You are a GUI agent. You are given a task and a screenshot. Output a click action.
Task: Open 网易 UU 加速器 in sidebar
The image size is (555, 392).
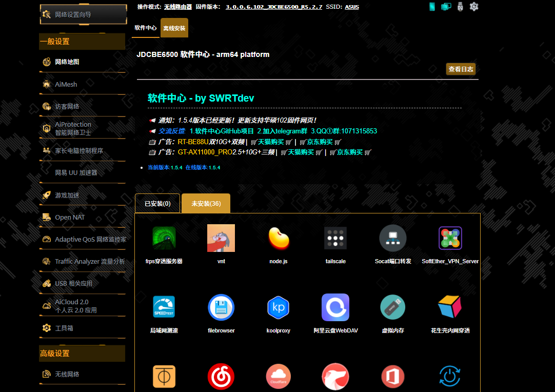83,173
